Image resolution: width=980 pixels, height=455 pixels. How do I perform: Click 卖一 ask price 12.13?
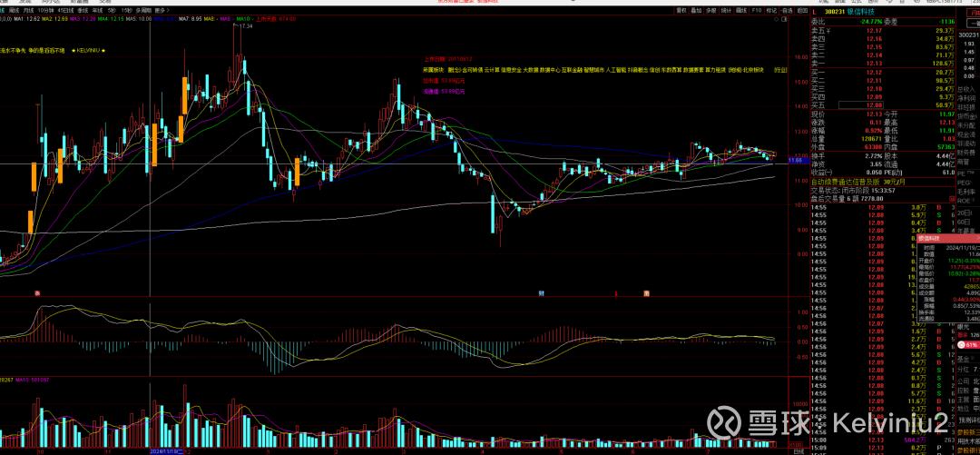874,64
